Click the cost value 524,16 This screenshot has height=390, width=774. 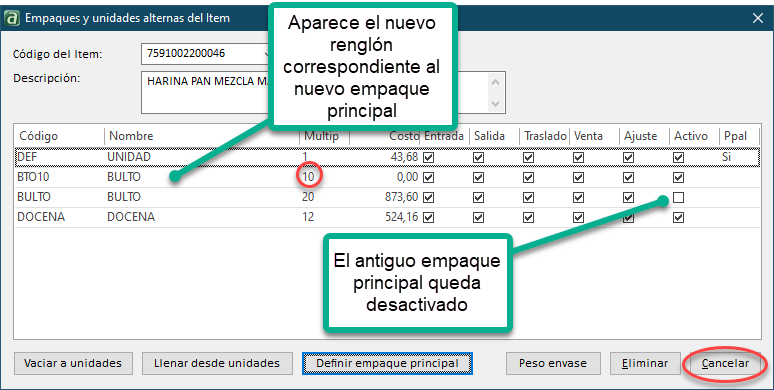tap(401, 217)
